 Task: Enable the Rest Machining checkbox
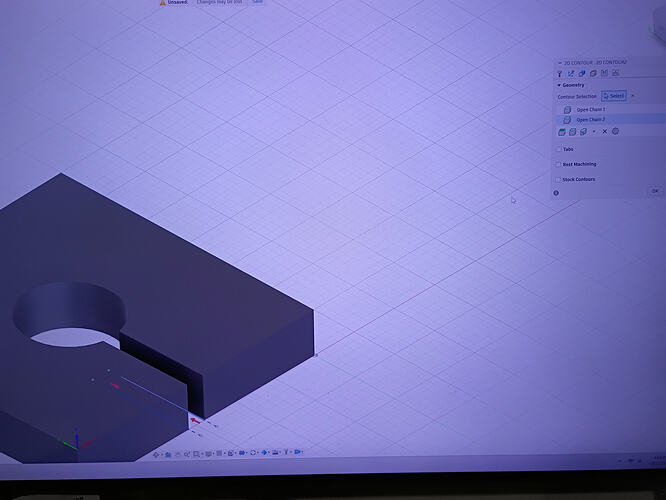point(559,165)
